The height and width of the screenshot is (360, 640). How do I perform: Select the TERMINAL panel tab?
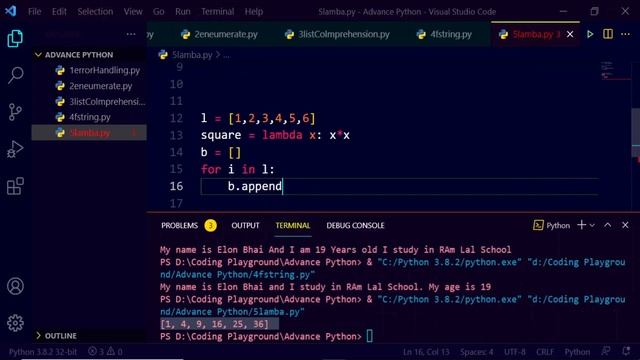pyautogui.click(x=293, y=225)
